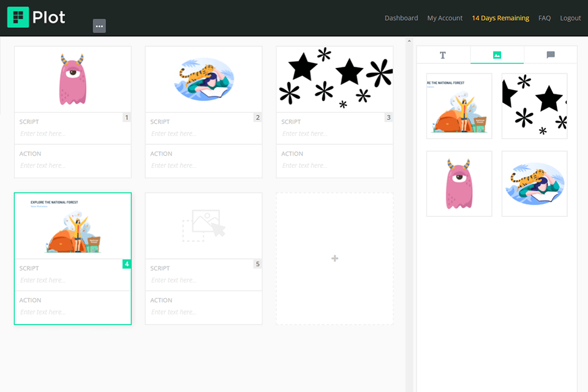The height and width of the screenshot is (392, 588).
Task: Click the script text field of scene 4
Action: (73, 280)
